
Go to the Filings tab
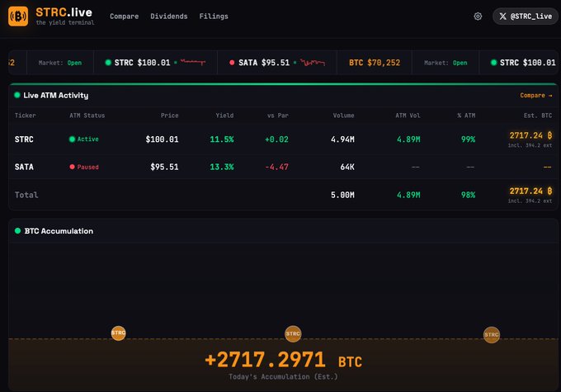[214, 17]
